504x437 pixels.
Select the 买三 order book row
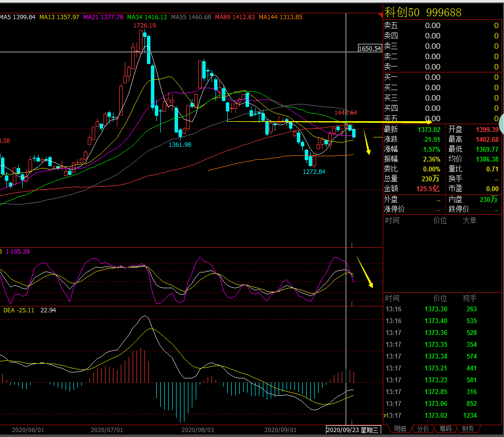(x=442, y=98)
